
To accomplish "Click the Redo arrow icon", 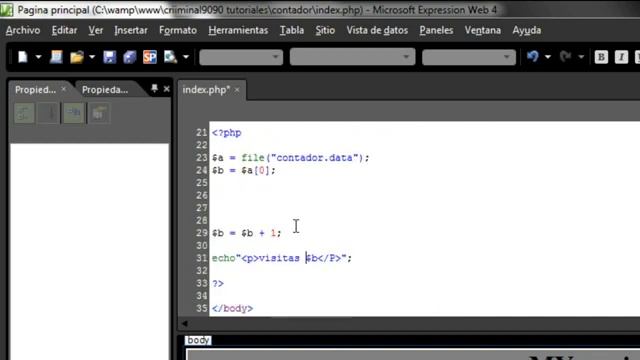I will [566, 56].
